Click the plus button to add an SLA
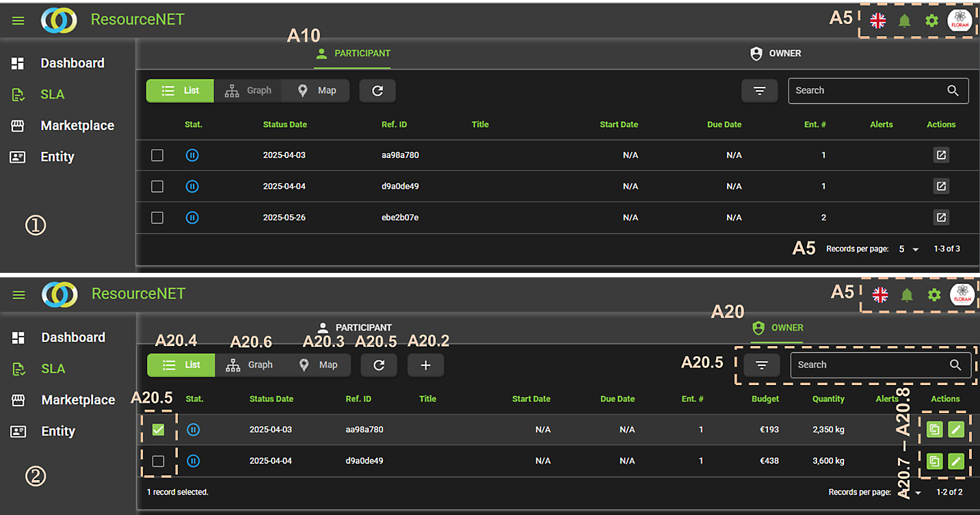 [x=425, y=365]
